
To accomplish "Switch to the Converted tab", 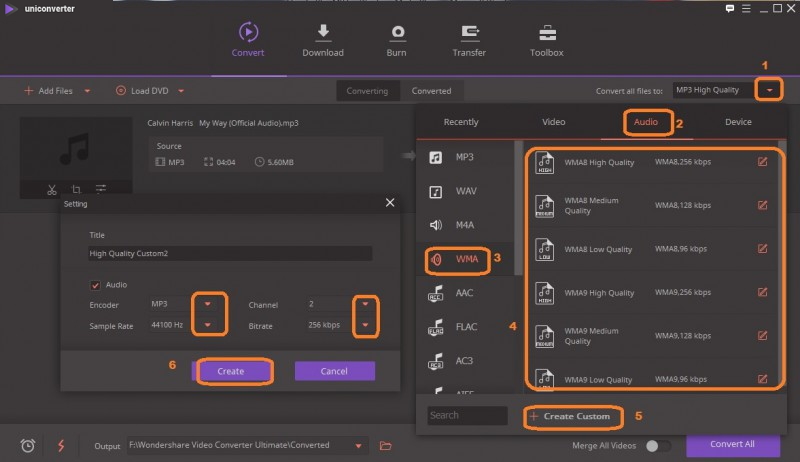I will coord(432,91).
